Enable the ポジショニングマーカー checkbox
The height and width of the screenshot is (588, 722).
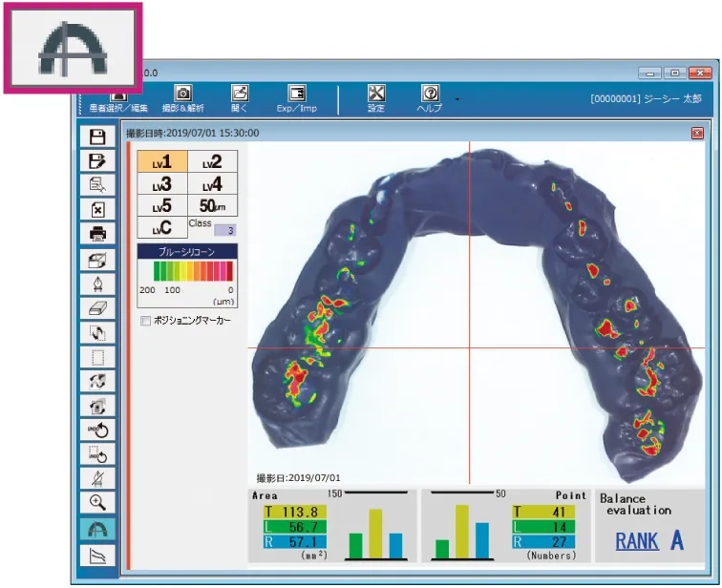click(146, 321)
